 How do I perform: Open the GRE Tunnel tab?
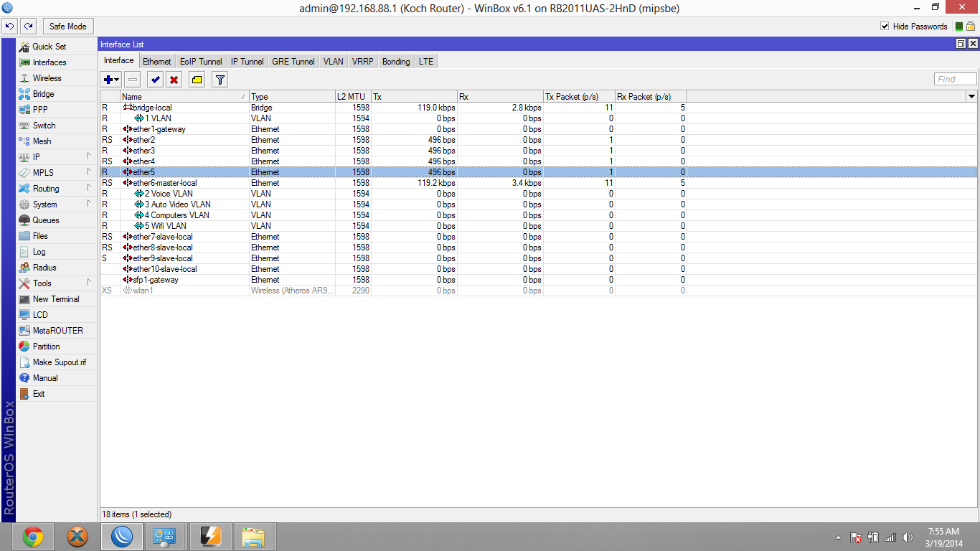point(293,62)
